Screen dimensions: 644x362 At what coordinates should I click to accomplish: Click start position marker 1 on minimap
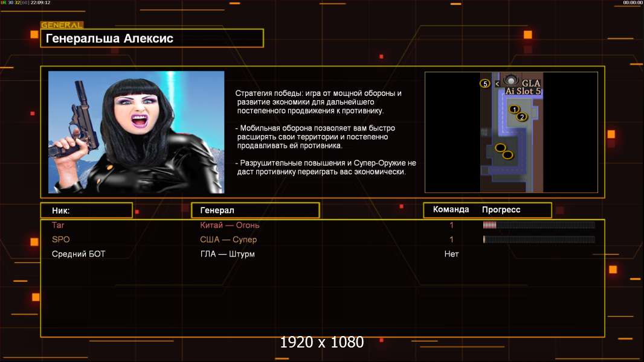click(x=514, y=109)
